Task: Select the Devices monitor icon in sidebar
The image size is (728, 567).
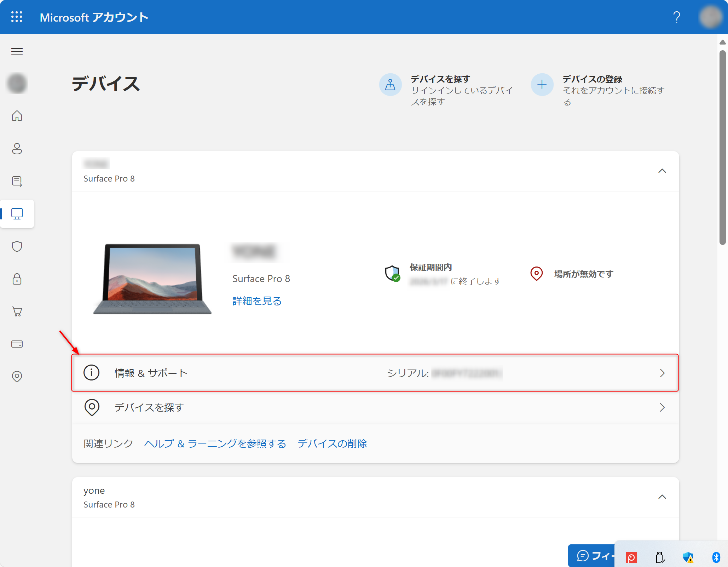Action: (17, 214)
